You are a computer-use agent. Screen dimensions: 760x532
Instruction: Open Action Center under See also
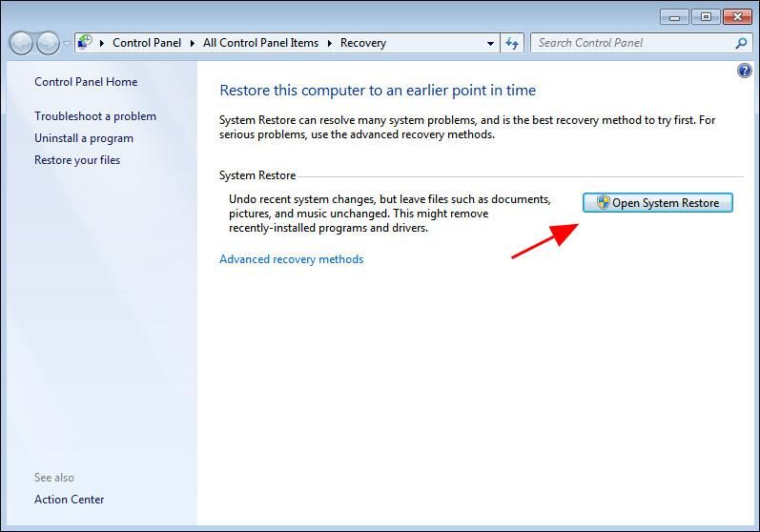69,500
